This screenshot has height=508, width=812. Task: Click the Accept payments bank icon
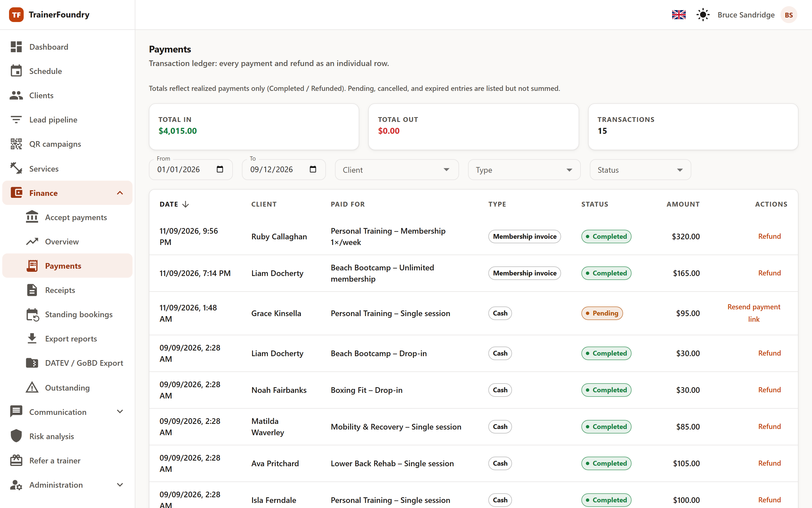click(x=32, y=217)
